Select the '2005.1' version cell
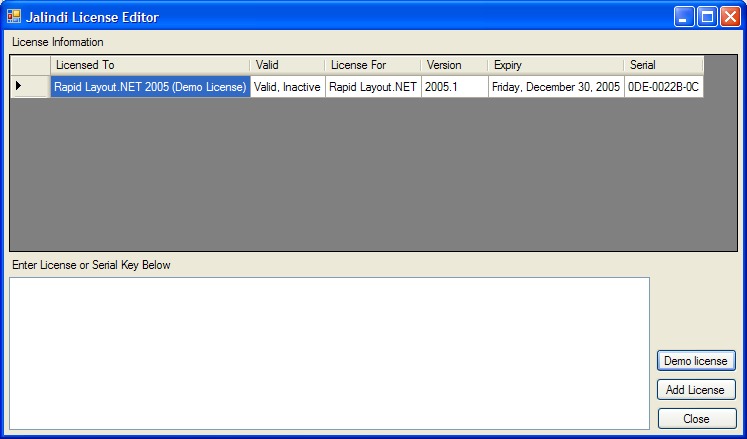 [454, 87]
